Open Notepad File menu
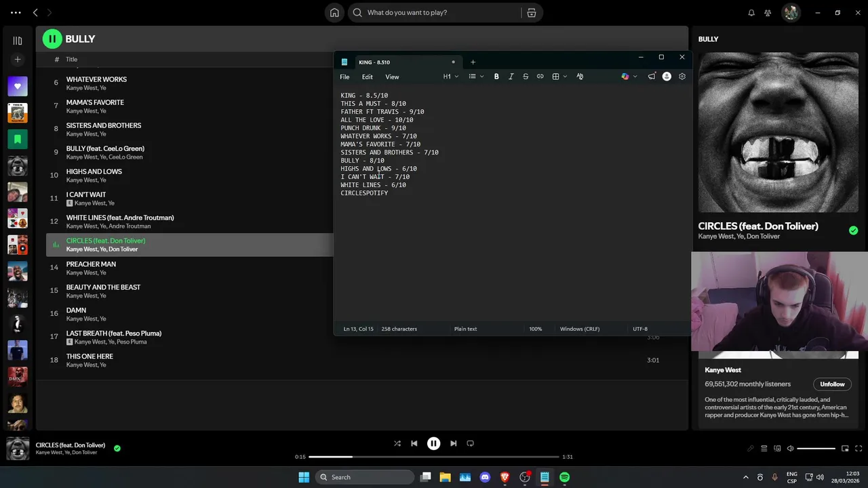868x488 pixels. [344, 77]
